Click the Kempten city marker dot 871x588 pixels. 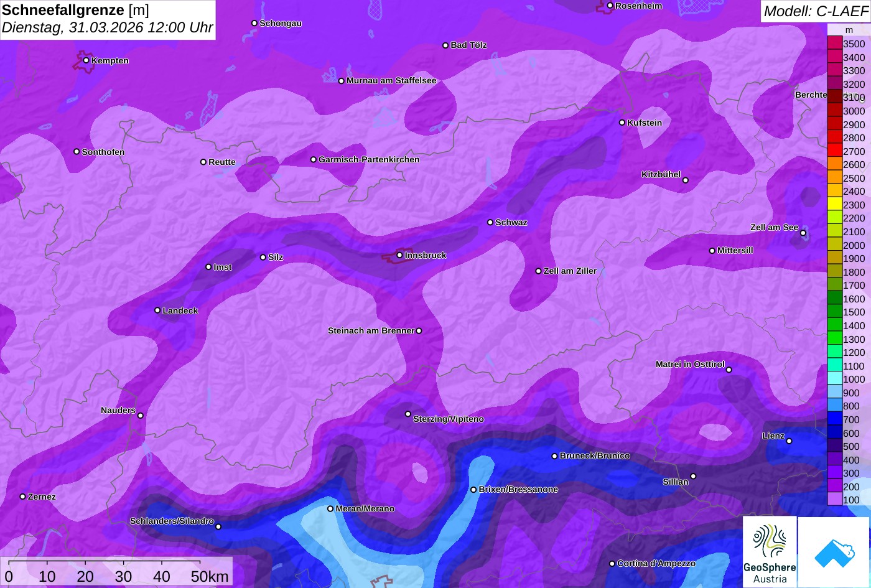86,60
